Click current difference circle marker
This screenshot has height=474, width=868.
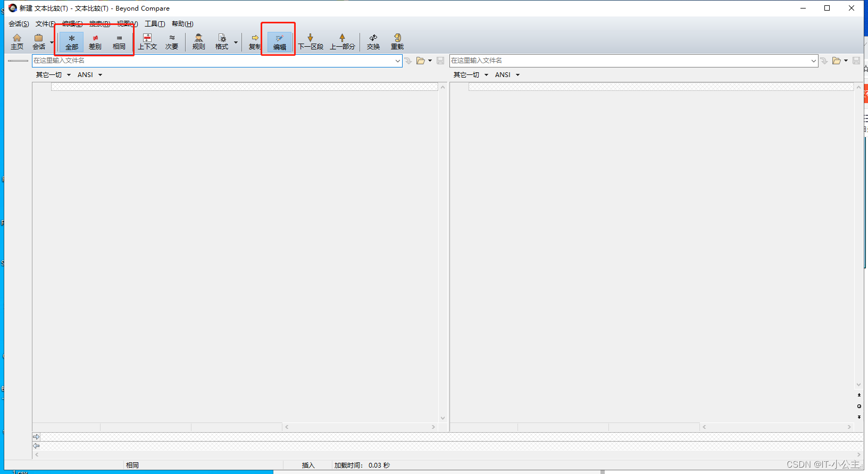[x=859, y=406]
